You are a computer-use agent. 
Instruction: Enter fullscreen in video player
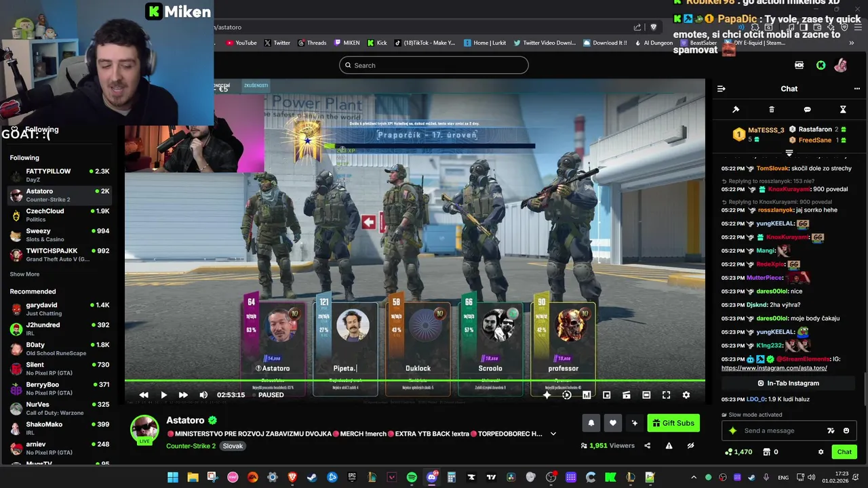tap(666, 395)
